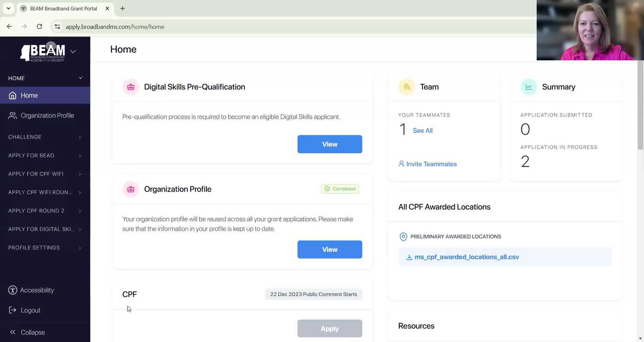The image size is (644, 342).
Task: Click the Invite Teammates person icon
Action: [x=401, y=164]
